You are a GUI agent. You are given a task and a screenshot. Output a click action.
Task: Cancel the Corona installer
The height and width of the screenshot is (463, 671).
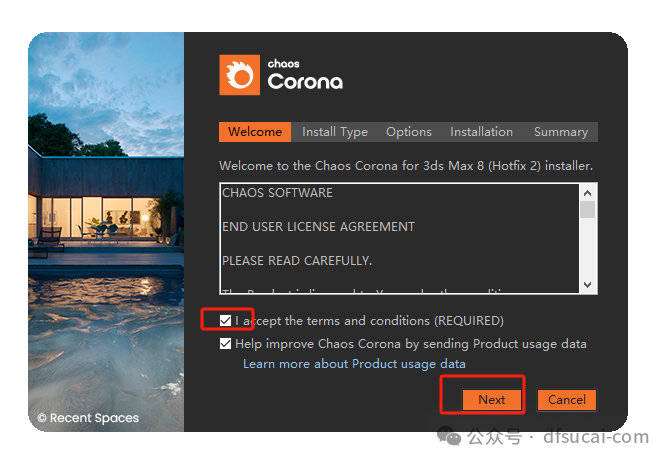[567, 400]
